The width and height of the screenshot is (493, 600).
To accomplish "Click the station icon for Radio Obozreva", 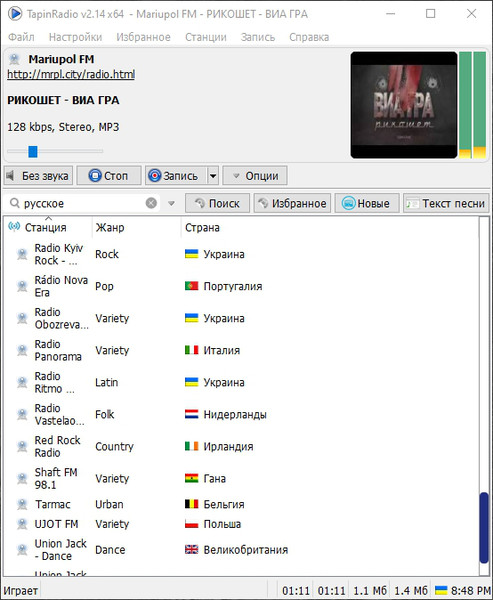I will (22, 318).
